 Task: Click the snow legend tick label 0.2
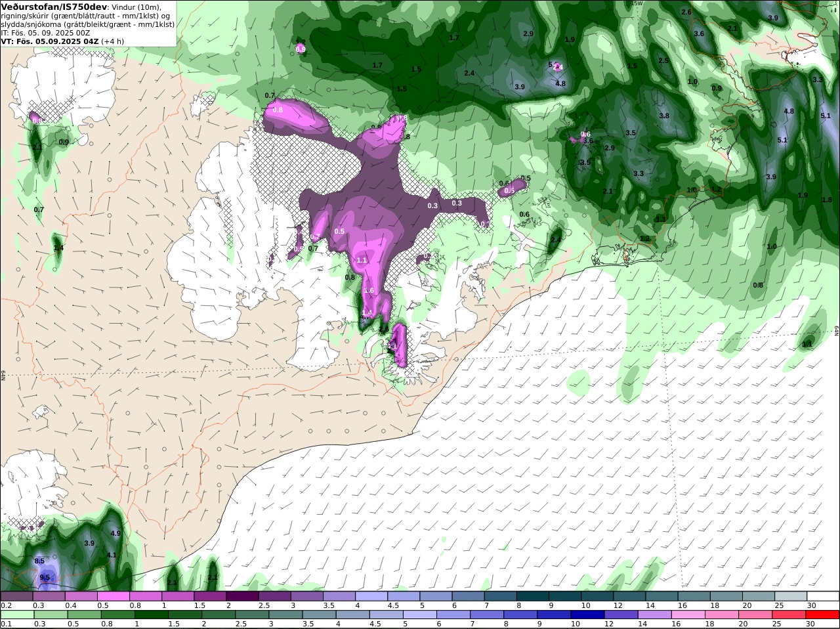point(6,605)
